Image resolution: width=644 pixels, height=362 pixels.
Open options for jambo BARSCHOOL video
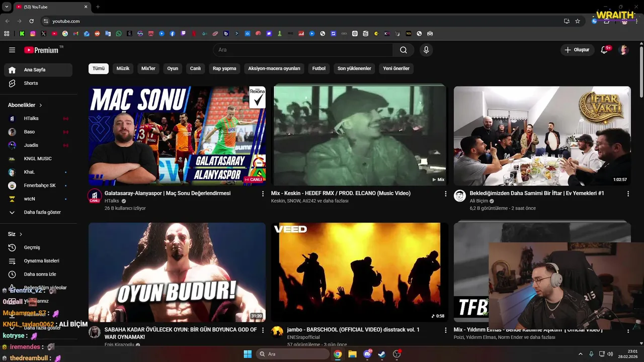pyautogui.click(x=445, y=330)
